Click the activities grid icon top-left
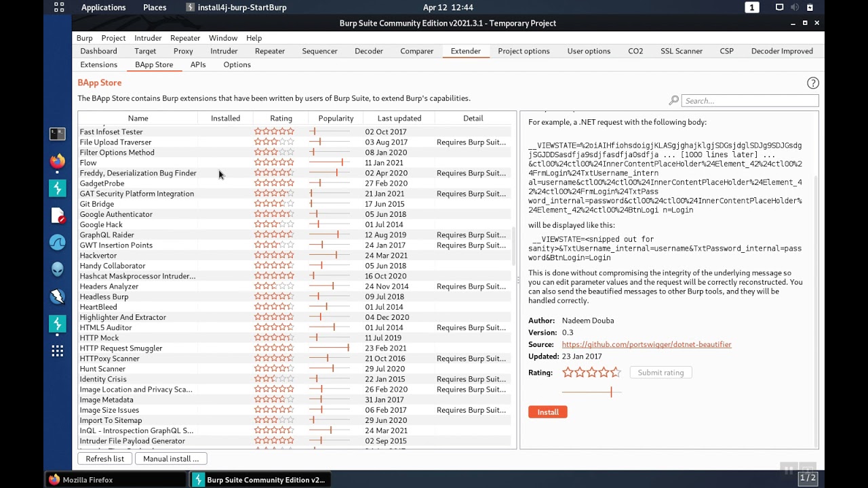 59,7
